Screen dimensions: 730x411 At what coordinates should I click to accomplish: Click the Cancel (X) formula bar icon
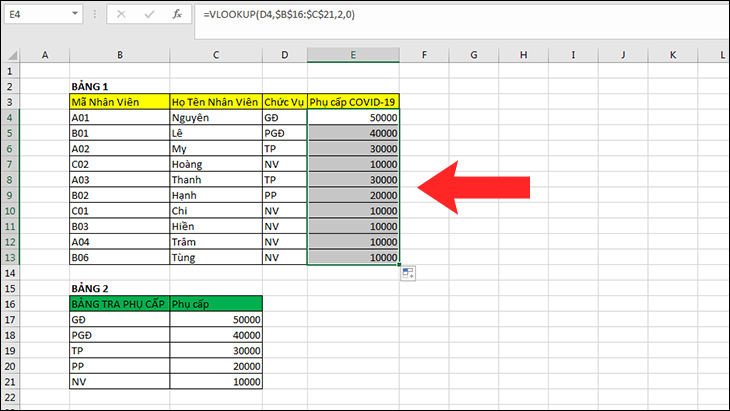coord(121,14)
